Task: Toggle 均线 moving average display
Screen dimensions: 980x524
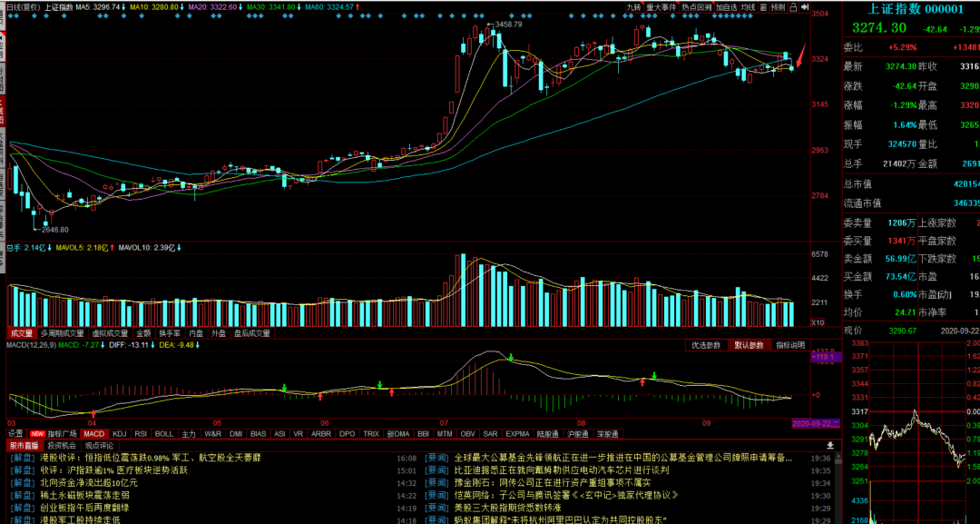Action: pos(748,6)
